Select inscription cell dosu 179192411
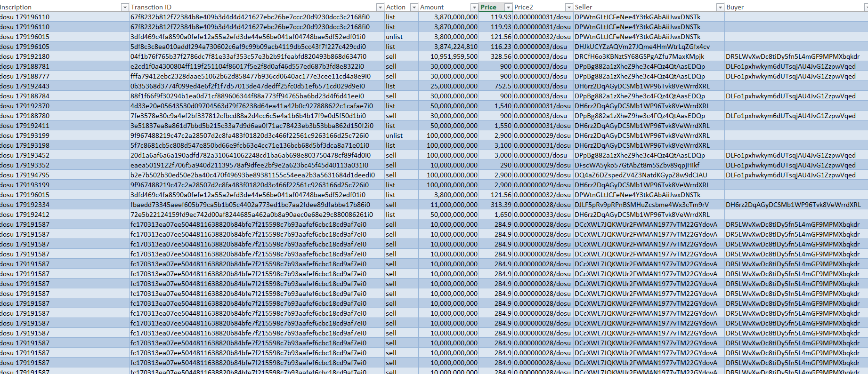 tap(65, 126)
